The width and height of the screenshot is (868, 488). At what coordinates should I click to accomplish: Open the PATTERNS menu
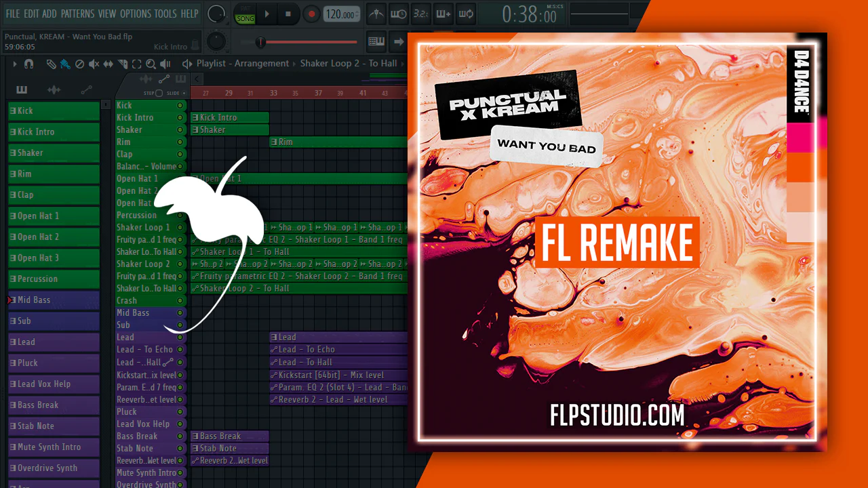77,14
